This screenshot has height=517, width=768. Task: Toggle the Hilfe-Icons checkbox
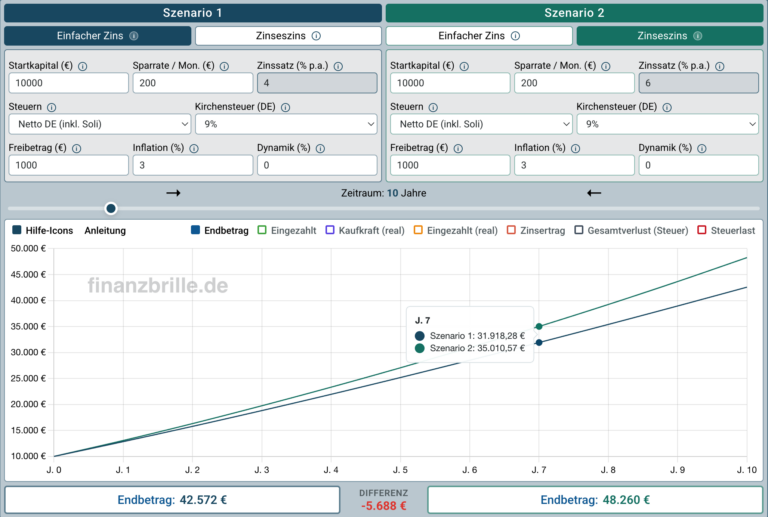click(17, 230)
